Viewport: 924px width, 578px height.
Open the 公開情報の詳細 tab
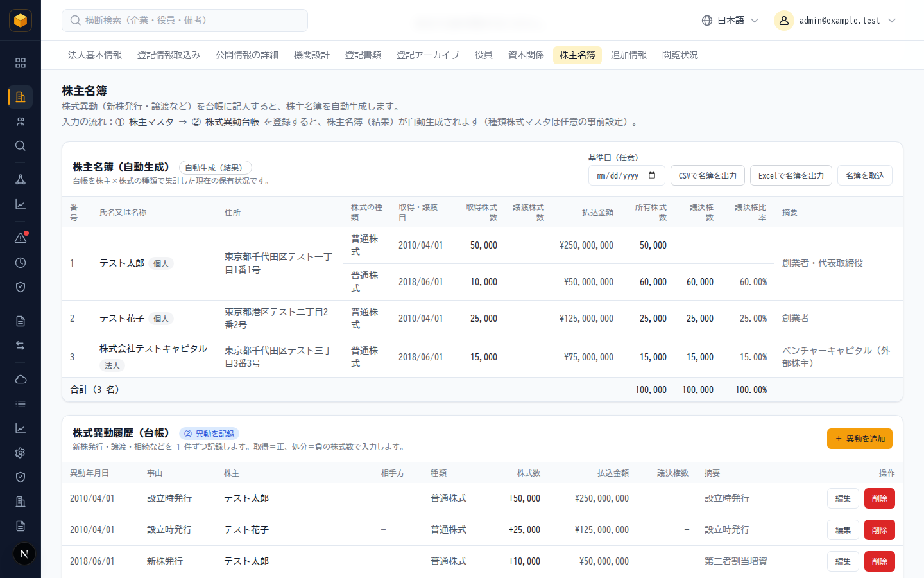click(x=247, y=55)
